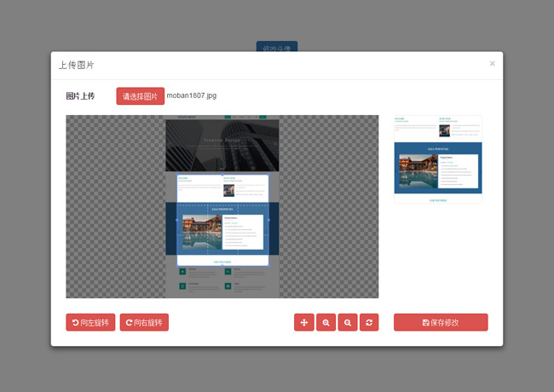Click the left edge middle crop handle
Image resolution: width=554 pixels, height=392 pixels.
point(177,220)
